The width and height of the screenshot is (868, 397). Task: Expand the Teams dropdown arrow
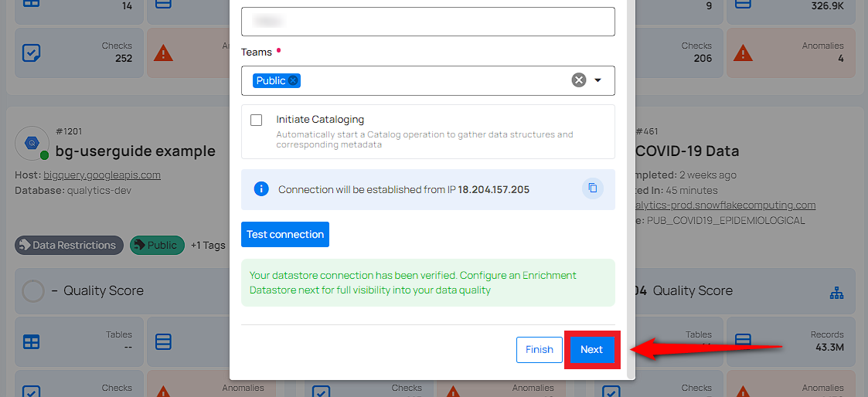click(597, 80)
